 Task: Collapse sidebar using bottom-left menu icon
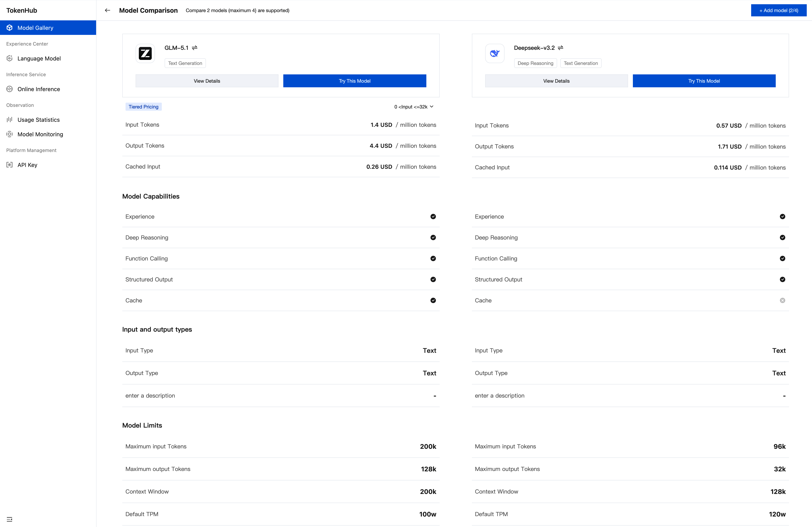[9, 519]
